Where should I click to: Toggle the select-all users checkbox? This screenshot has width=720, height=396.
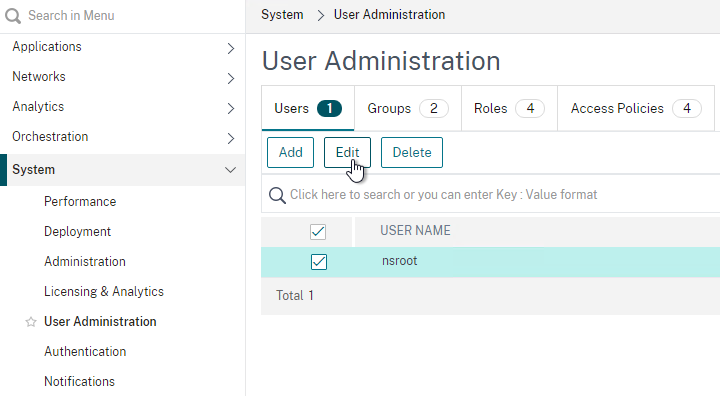pyautogui.click(x=318, y=232)
